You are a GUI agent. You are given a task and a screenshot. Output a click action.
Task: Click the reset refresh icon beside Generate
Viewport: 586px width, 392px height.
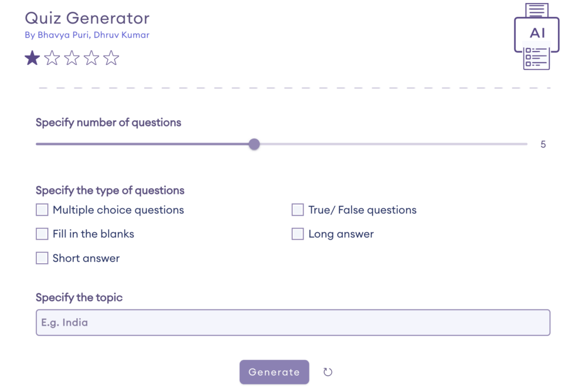click(x=328, y=372)
